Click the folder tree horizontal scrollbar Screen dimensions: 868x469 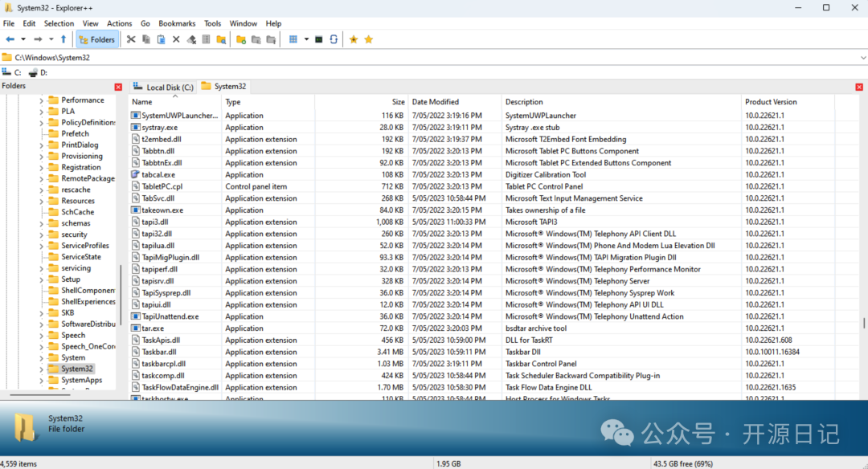click(39, 395)
